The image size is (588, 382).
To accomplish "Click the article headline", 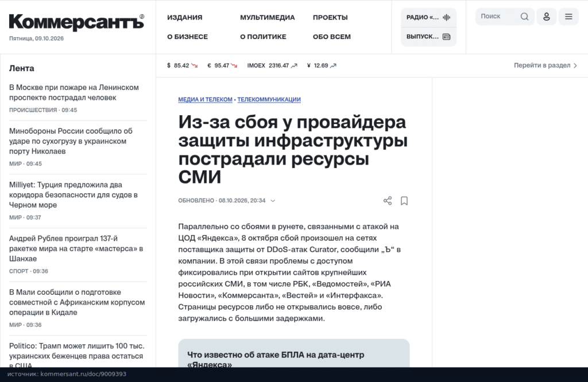I will coord(293,149).
